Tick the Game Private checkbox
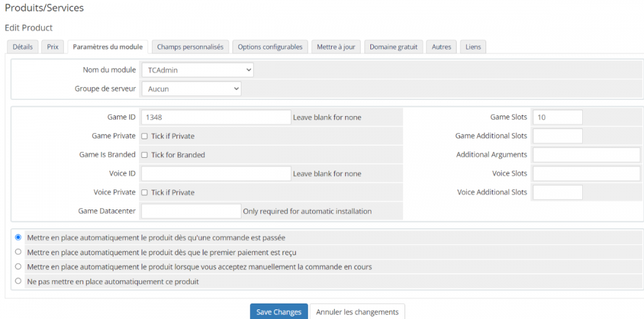 pyautogui.click(x=145, y=136)
